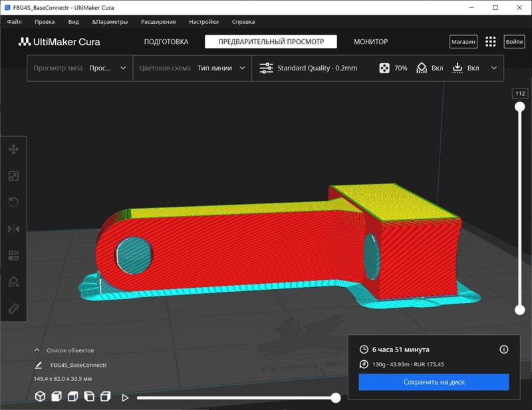
Task: Open the Файл menu
Action: 14,22
